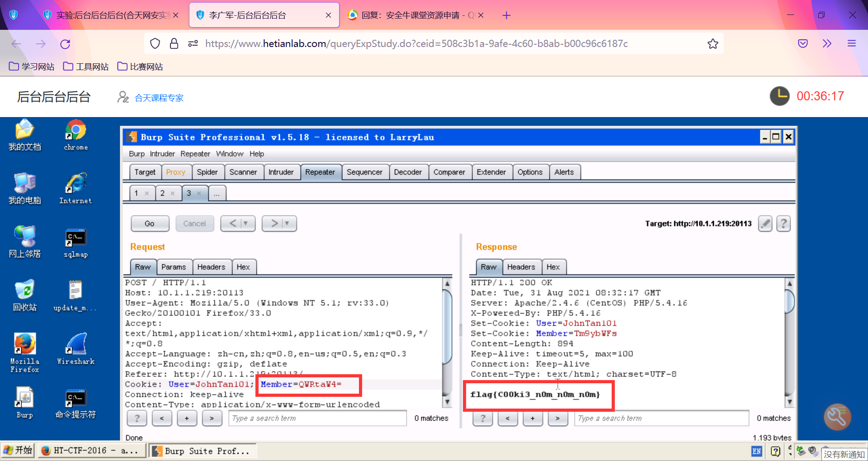
Task: Open the new Repeater tab '...'
Action: (217, 193)
